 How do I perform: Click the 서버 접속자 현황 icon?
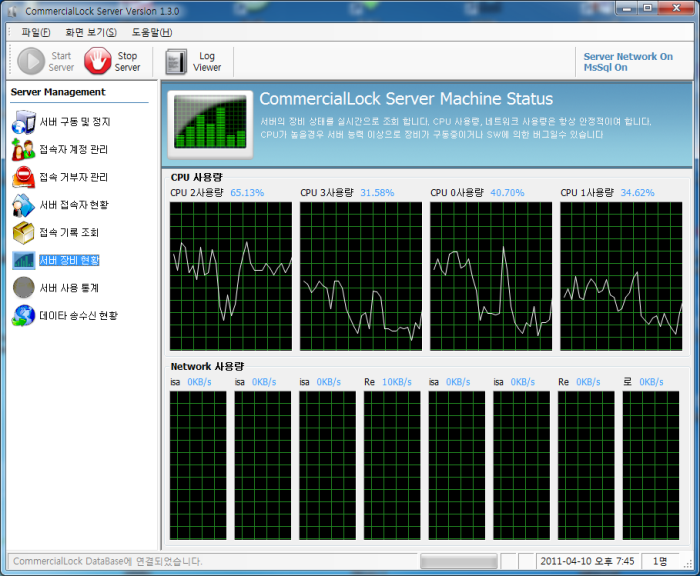[x=23, y=205]
